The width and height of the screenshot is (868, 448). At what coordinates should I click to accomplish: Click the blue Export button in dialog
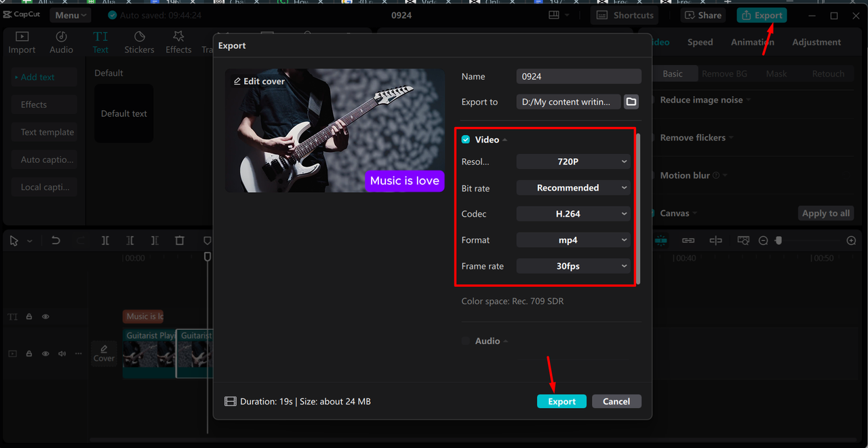click(x=561, y=401)
